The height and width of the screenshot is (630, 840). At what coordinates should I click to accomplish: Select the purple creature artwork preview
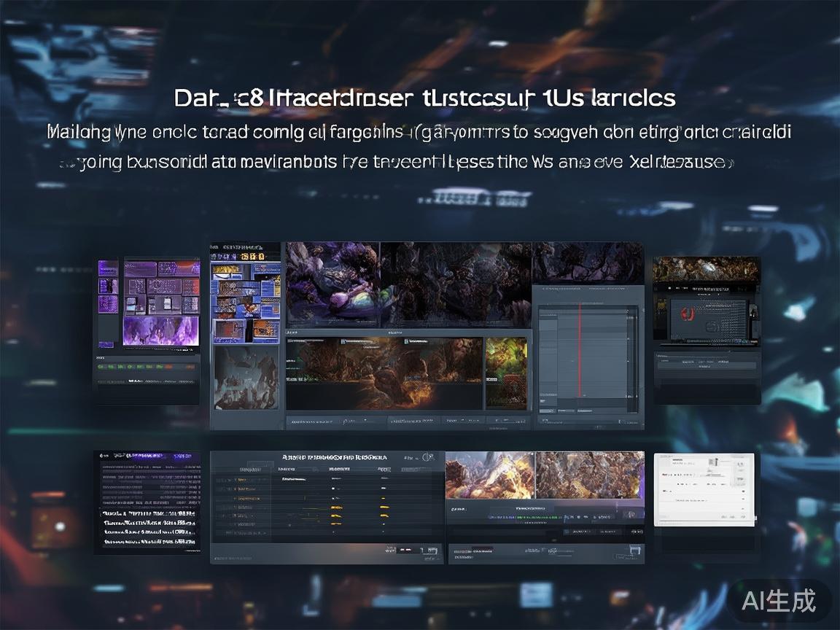(x=332, y=284)
